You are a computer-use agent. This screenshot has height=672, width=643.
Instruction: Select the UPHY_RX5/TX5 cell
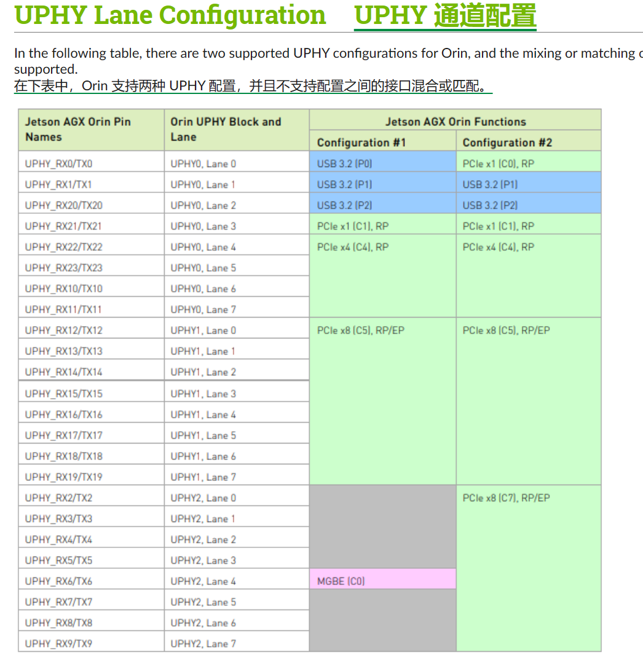pyautogui.click(x=92, y=558)
